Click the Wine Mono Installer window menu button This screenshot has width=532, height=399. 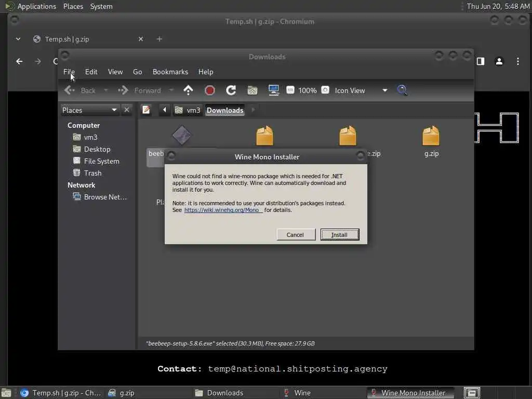pos(171,156)
